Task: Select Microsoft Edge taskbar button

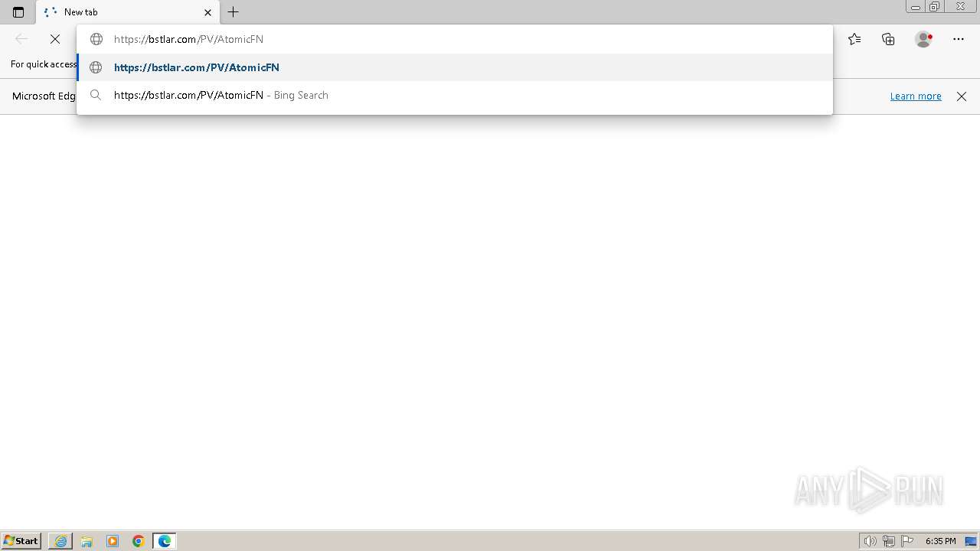Action: point(165,541)
